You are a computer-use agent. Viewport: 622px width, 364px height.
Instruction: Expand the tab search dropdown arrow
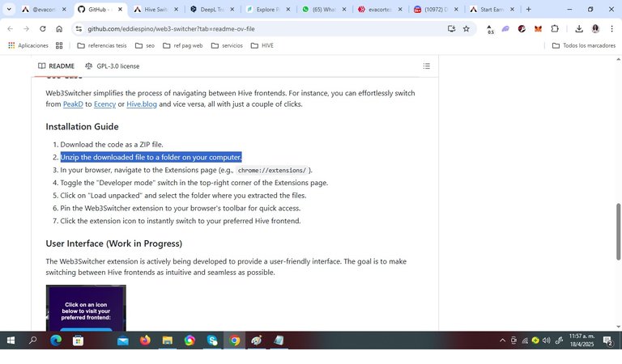click(x=9, y=9)
